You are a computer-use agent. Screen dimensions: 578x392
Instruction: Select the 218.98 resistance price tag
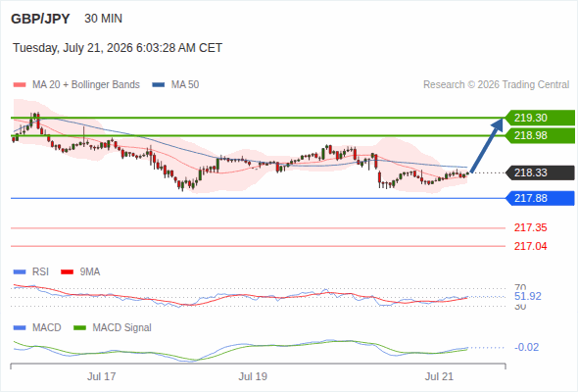coord(540,135)
